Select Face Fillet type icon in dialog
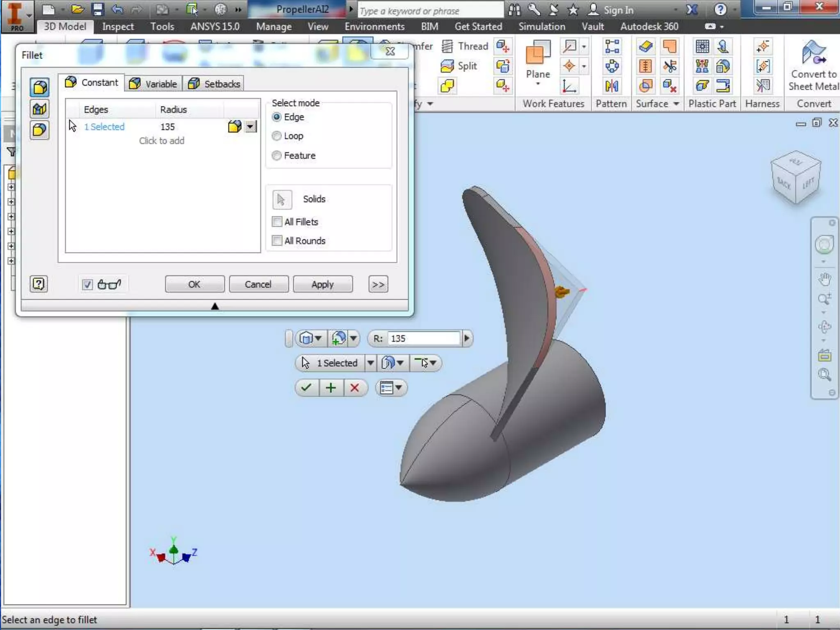 point(39,109)
